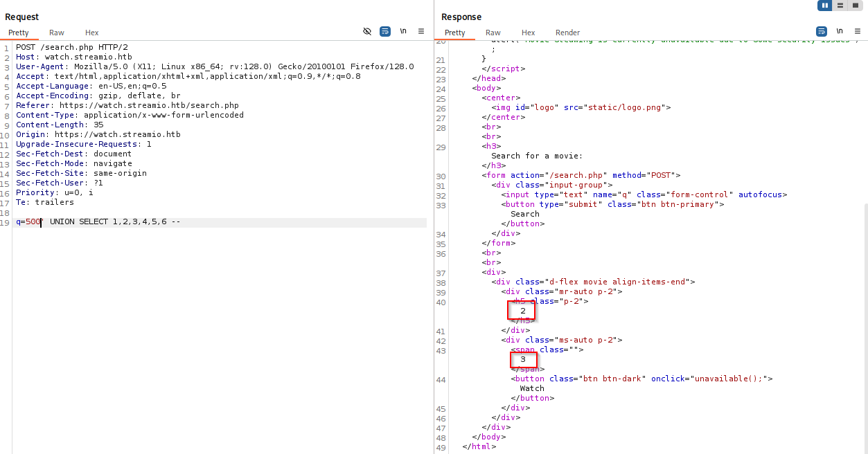The image size is (868, 454).
Task: Click the 'Response' panel heading
Action: pos(461,17)
